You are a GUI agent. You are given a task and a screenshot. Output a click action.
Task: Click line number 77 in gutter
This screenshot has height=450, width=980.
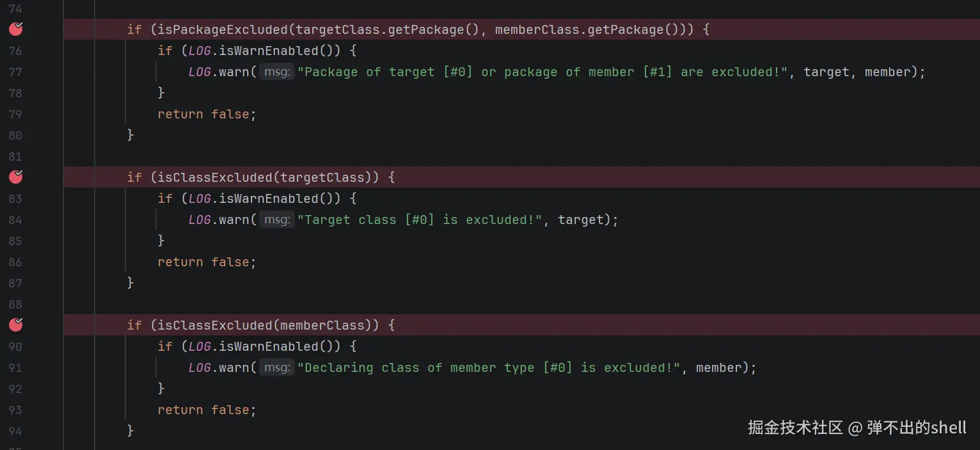[15, 72]
